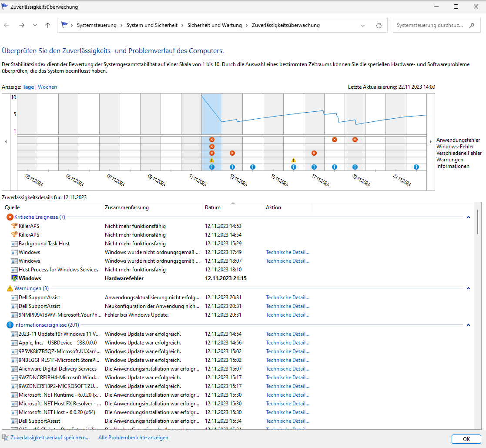Click Alle Problemberichte anzeigen link
The width and height of the screenshot is (486, 448).
133,438
